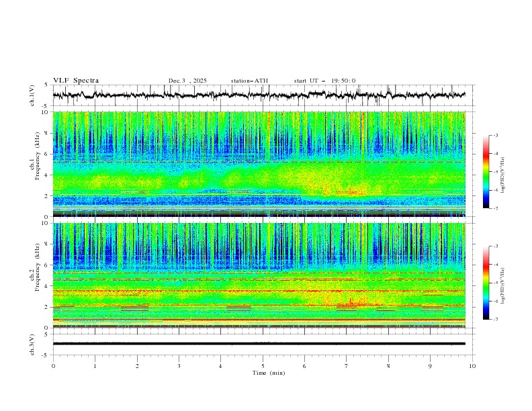Click the 'ch.1(V)' waveform axis label
Viewport: 532px width, 411px height.
(32, 95)
